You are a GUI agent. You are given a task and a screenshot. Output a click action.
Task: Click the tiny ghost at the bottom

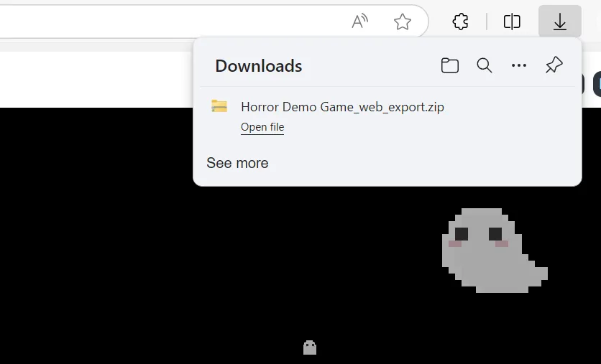[310, 347]
